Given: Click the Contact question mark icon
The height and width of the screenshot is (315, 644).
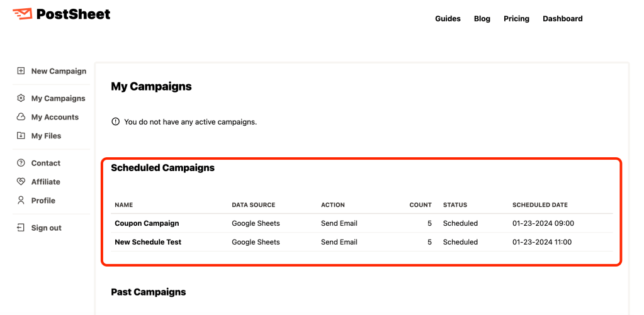Looking at the screenshot, I should point(21,163).
